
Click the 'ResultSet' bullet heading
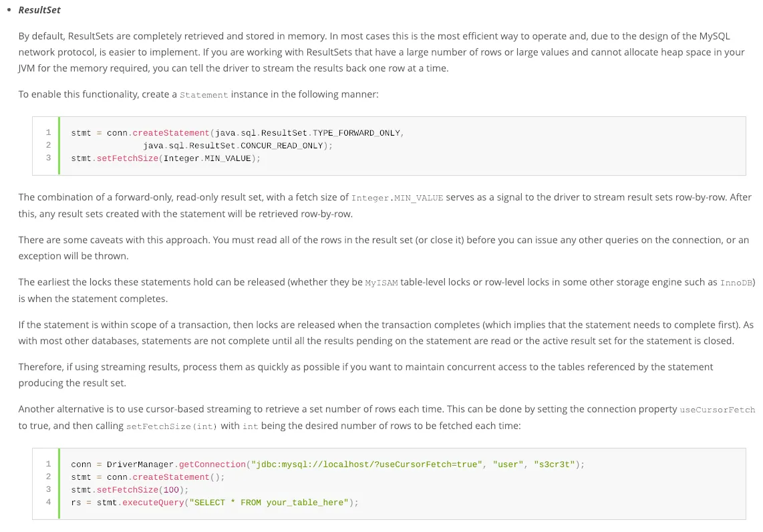point(39,10)
